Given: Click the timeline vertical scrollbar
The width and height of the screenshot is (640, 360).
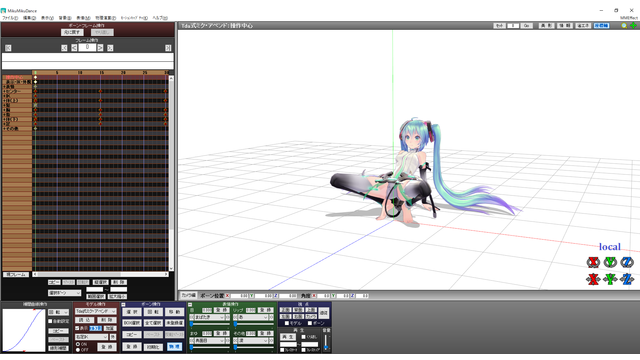Looking at the screenshot, I should (x=171, y=173).
